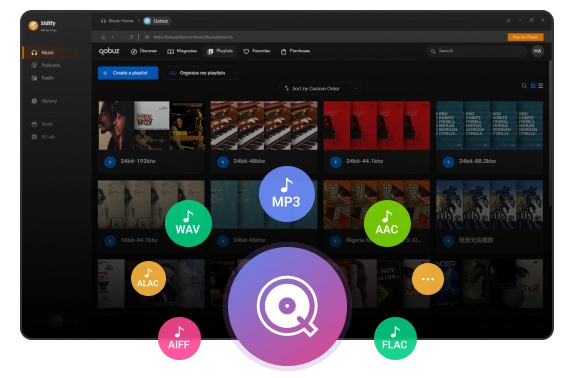Click the 24bit-88.2khz playlist title
This screenshot has width=575, height=378.
point(477,161)
